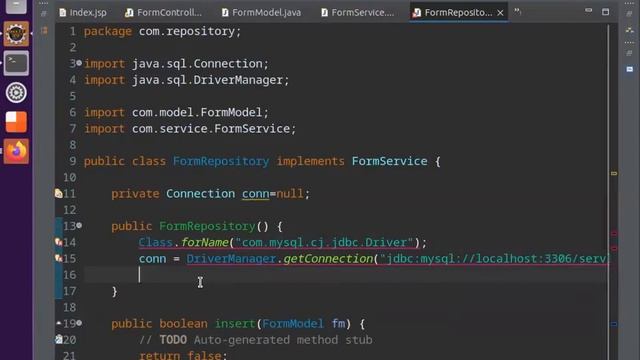
Task: Click getConnection on line 15
Action: 328,259
